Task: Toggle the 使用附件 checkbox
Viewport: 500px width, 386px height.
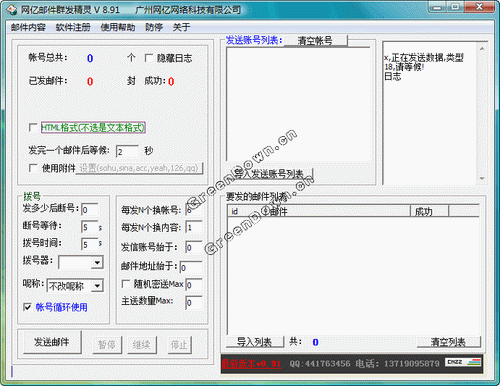Action: pos(33,168)
